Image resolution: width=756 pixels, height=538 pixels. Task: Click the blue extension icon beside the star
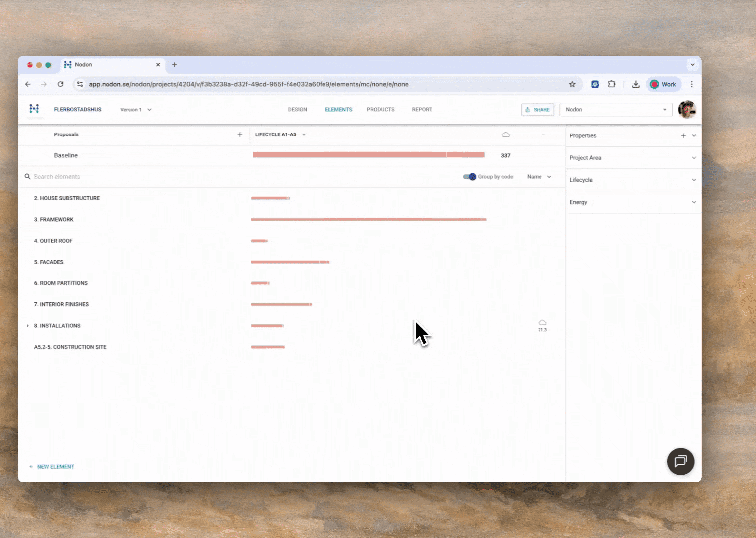(x=595, y=84)
